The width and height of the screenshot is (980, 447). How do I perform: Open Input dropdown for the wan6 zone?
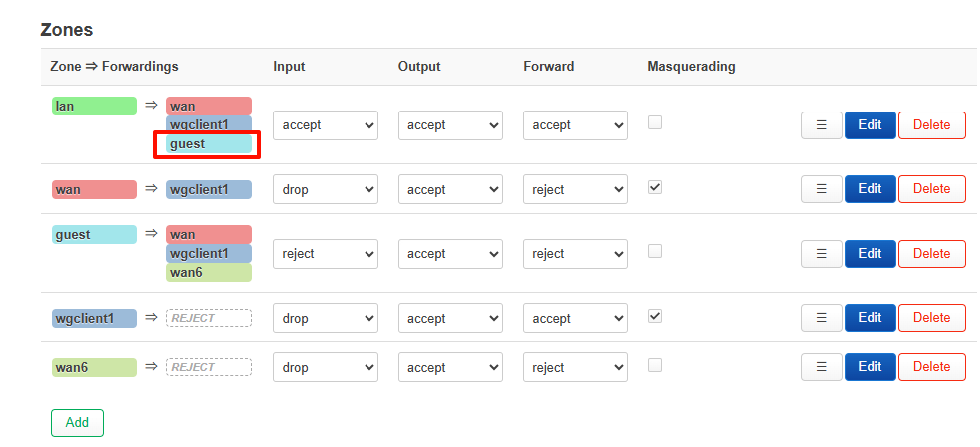(x=325, y=367)
